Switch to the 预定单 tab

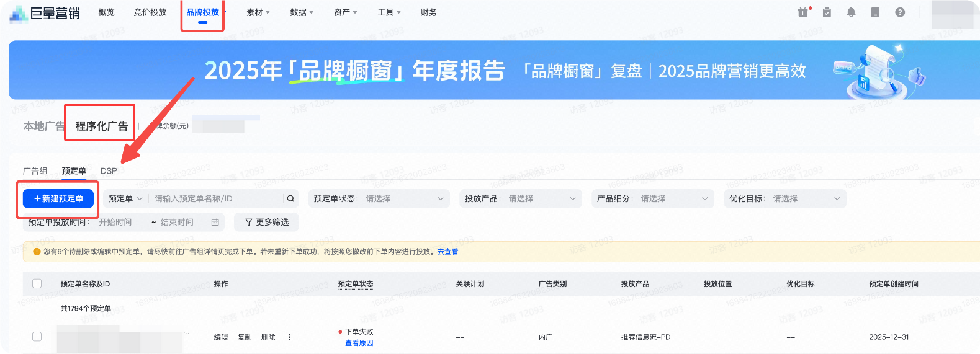[74, 170]
